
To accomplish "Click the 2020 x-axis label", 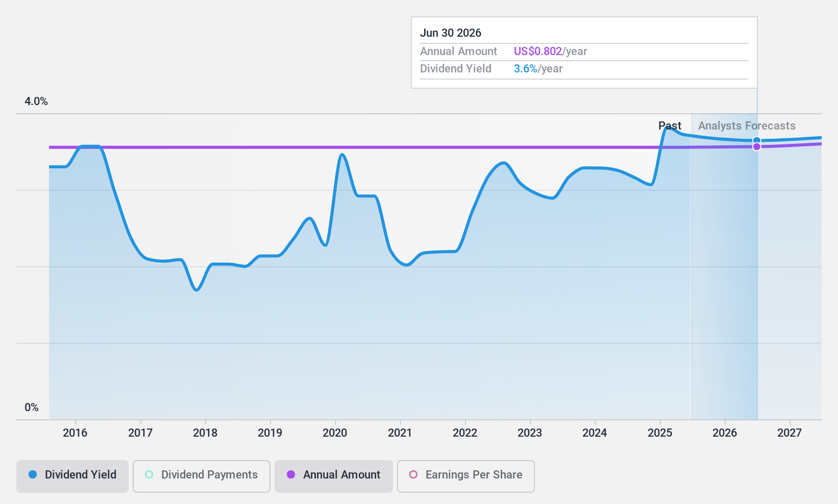I will click(x=335, y=433).
